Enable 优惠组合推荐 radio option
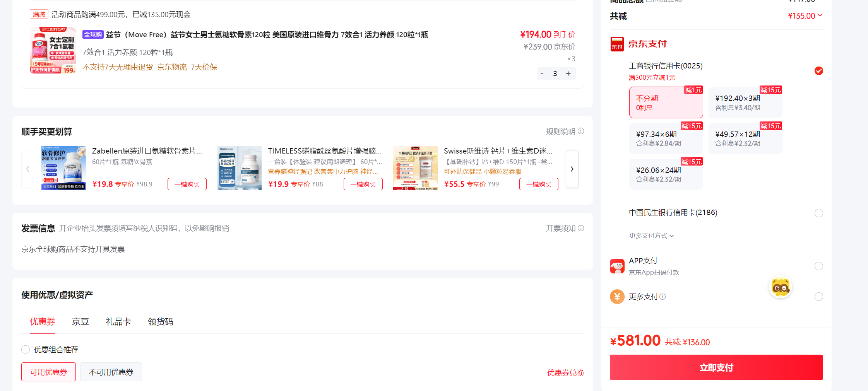868x391 pixels. [x=26, y=350]
